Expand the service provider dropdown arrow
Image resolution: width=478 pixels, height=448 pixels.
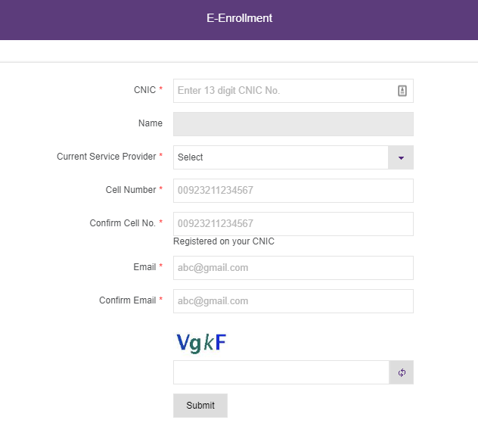coord(401,157)
